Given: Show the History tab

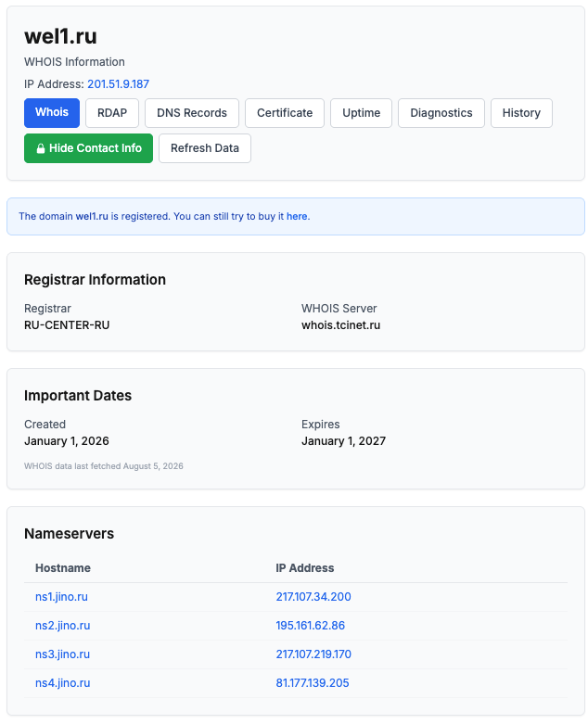Looking at the screenshot, I should pyautogui.click(x=521, y=113).
